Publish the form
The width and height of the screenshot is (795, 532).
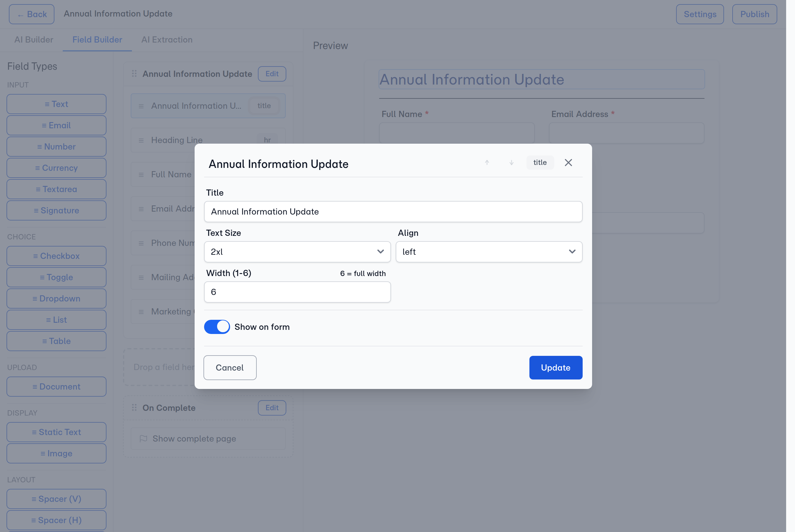tap(754, 14)
